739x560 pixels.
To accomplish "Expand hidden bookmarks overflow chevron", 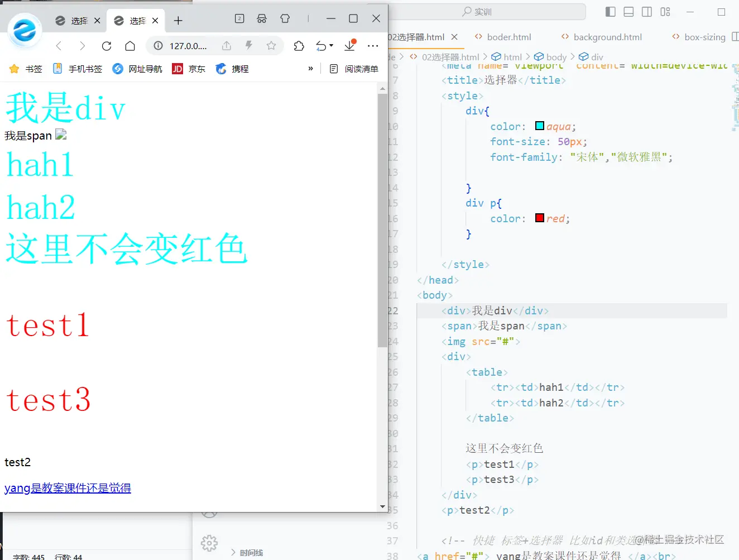I will pyautogui.click(x=311, y=69).
